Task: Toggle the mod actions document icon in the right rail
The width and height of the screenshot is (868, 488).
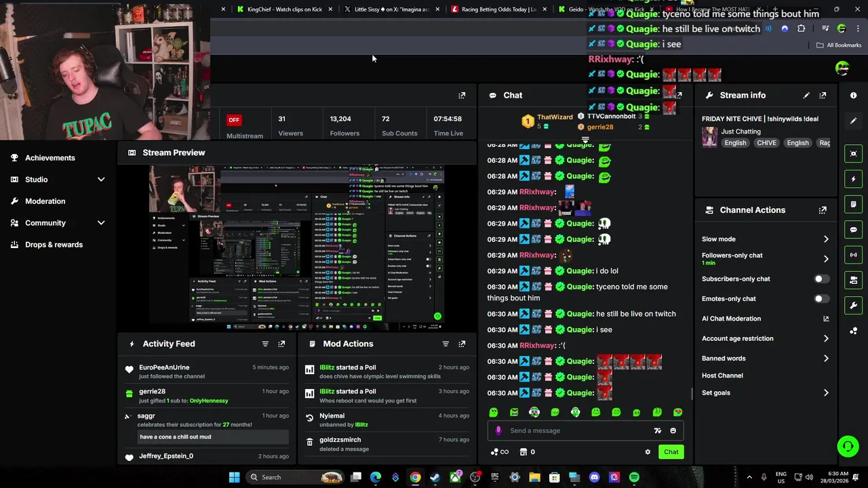Action: pyautogui.click(x=854, y=204)
